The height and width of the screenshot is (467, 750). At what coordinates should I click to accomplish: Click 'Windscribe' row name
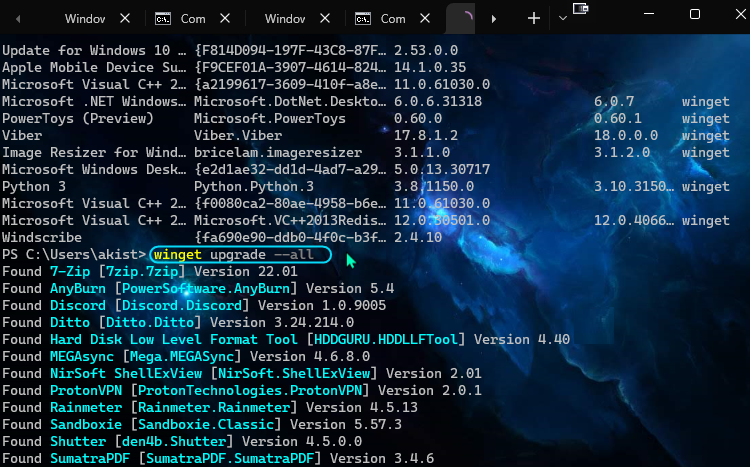(x=42, y=237)
